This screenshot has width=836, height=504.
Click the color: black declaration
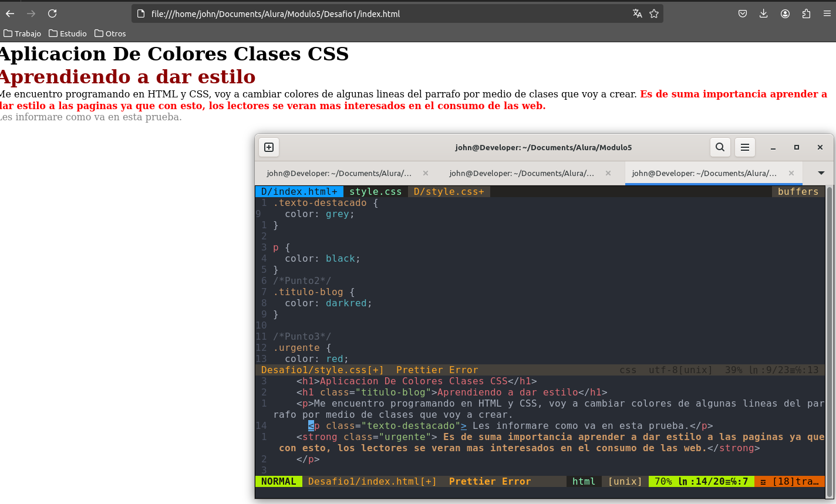(x=323, y=259)
